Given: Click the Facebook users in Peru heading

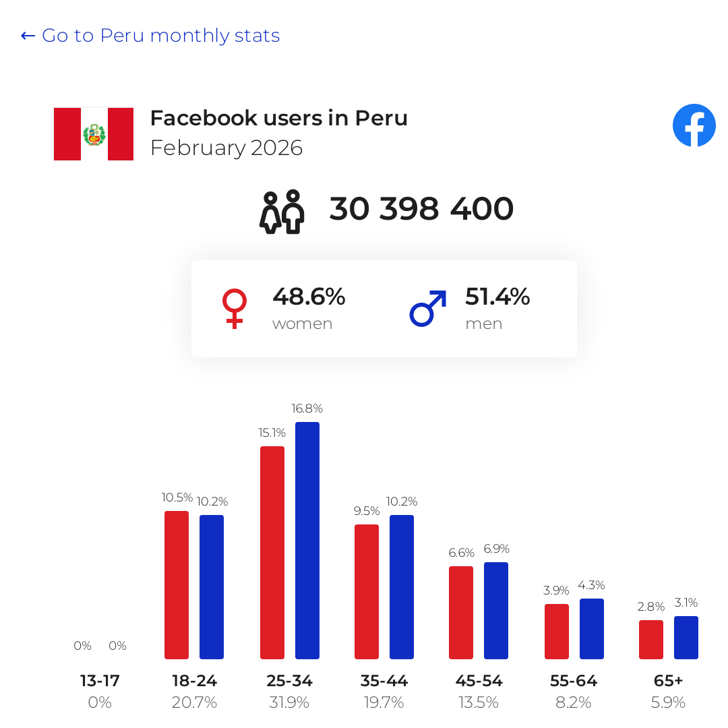Looking at the screenshot, I should [x=279, y=118].
